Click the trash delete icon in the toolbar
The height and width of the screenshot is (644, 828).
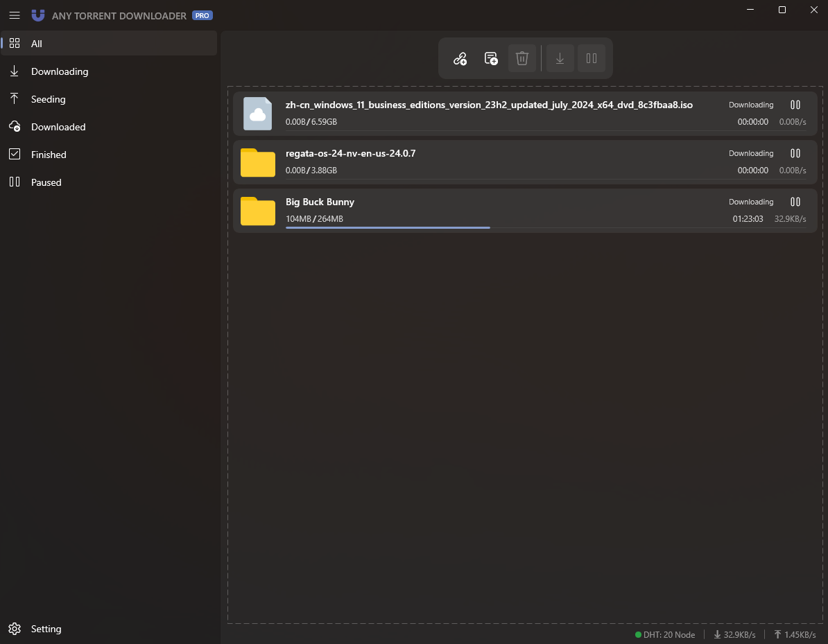click(522, 58)
